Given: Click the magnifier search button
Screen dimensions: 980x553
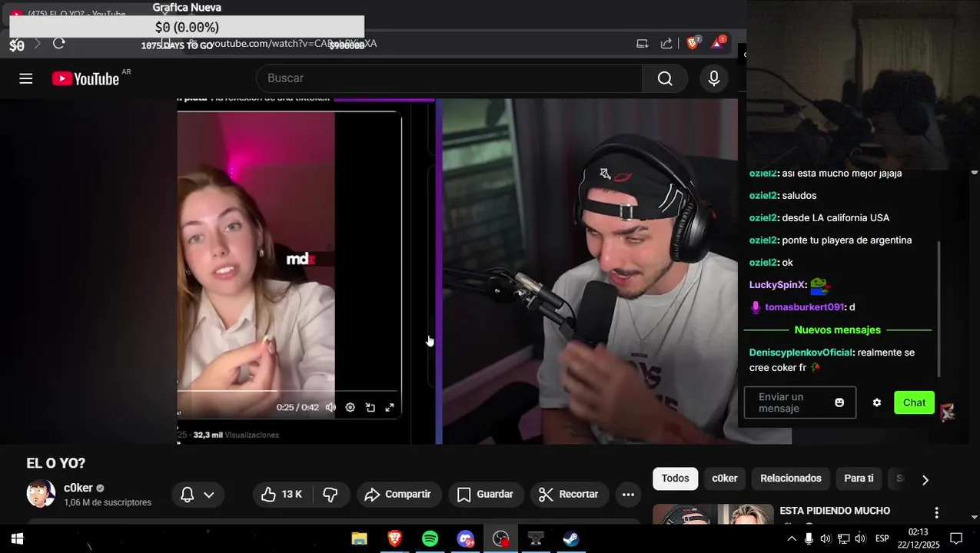Looking at the screenshot, I should click(665, 78).
